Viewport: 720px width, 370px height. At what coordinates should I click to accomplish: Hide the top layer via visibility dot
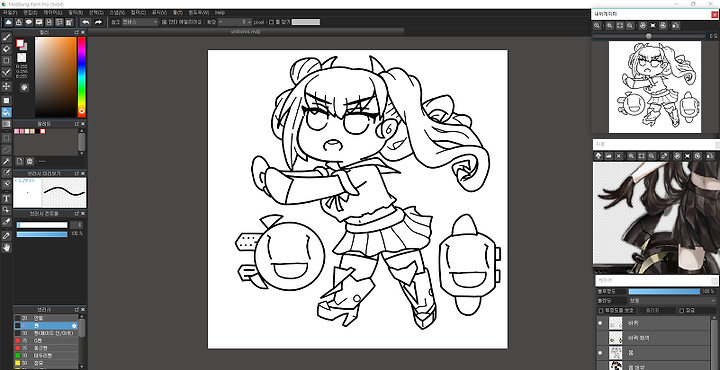(600, 323)
